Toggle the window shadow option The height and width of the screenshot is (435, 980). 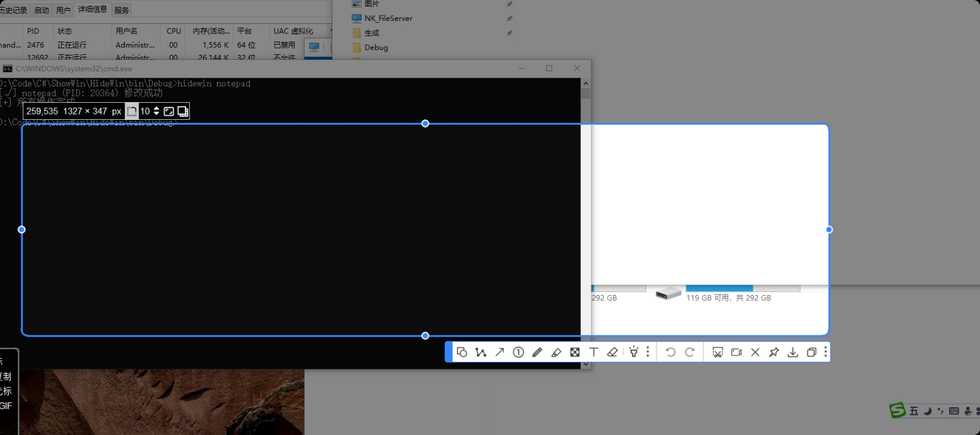[x=182, y=112]
